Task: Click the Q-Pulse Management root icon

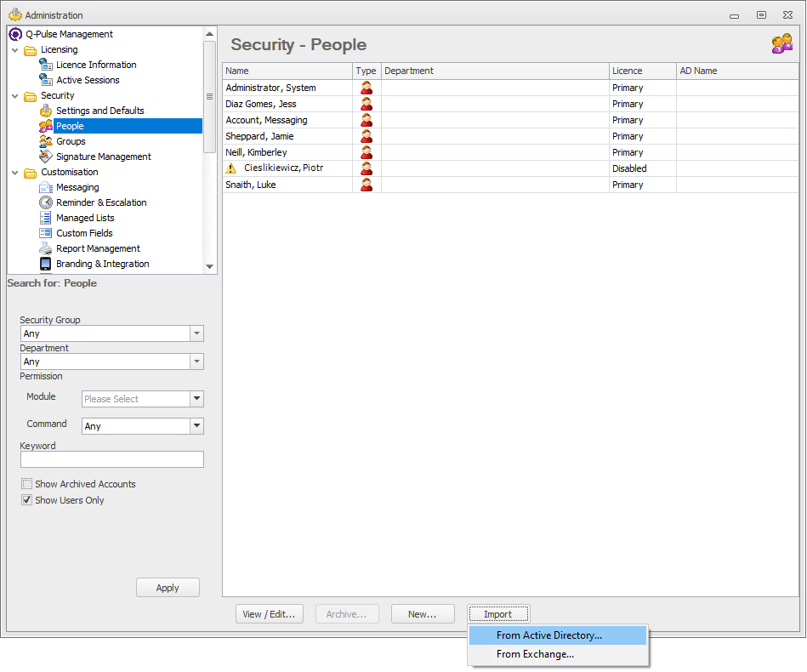Action: [x=16, y=34]
